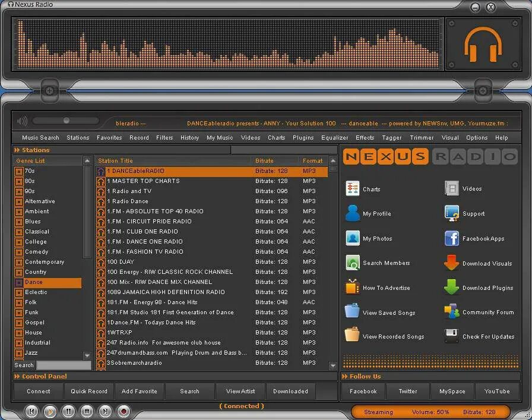Viewport: 532px width, 420px height.
Task: Open the Community Forum icon
Action: (452, 311)
